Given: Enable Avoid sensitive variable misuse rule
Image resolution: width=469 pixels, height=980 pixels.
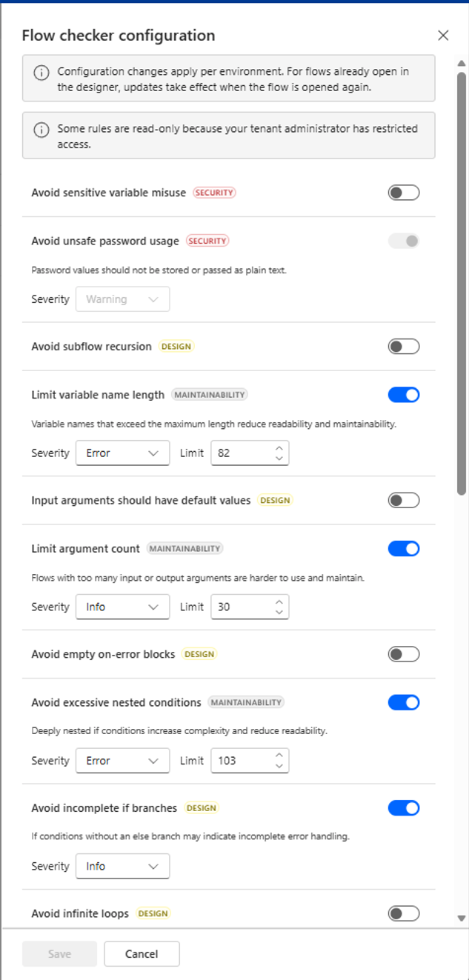Looking at the screenshot, I should [404, 193].
